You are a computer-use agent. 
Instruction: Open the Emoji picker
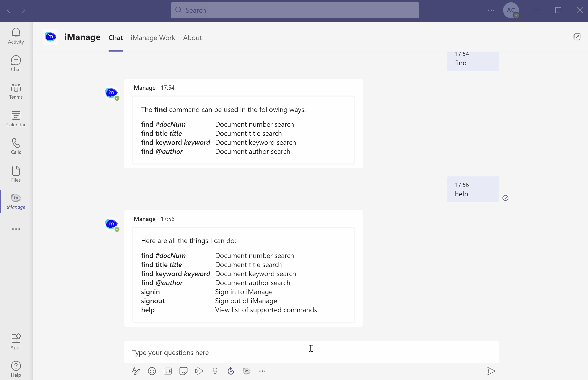click(x=152, y=371)
